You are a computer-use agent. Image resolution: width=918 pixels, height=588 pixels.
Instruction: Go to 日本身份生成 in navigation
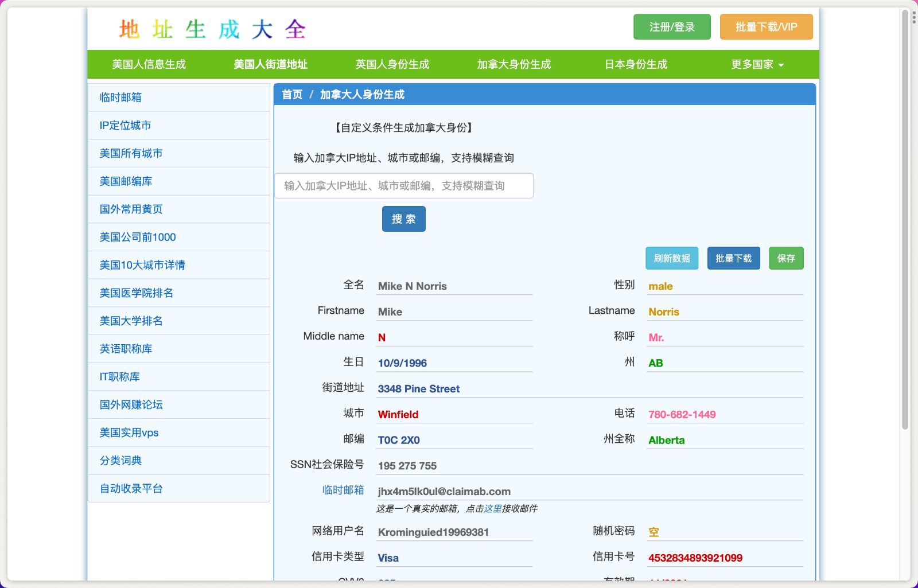(636, 64)
